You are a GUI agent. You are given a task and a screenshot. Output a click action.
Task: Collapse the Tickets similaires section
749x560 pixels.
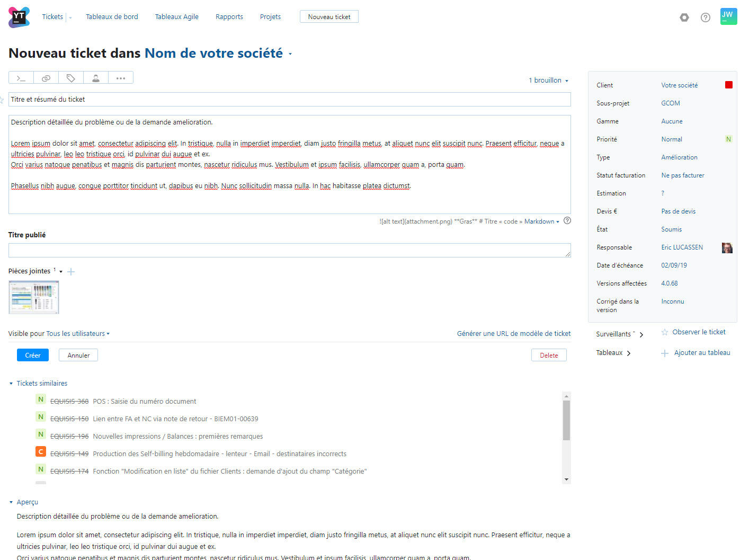(11, 384)
